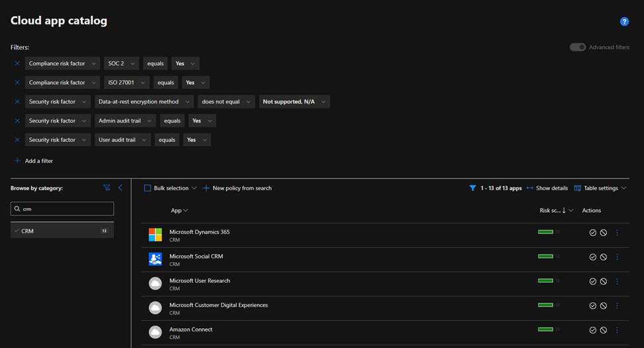Click the Microsoft Dynamics 365 risk score bar

545,232
